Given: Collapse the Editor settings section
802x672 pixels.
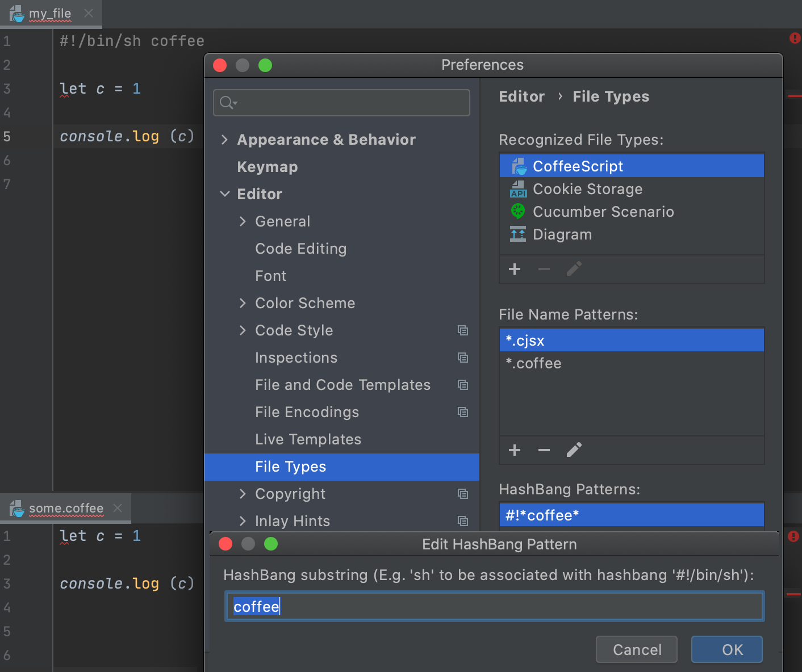Looking at the screenshot, I should pyautogui.click(x=225, y=194).
